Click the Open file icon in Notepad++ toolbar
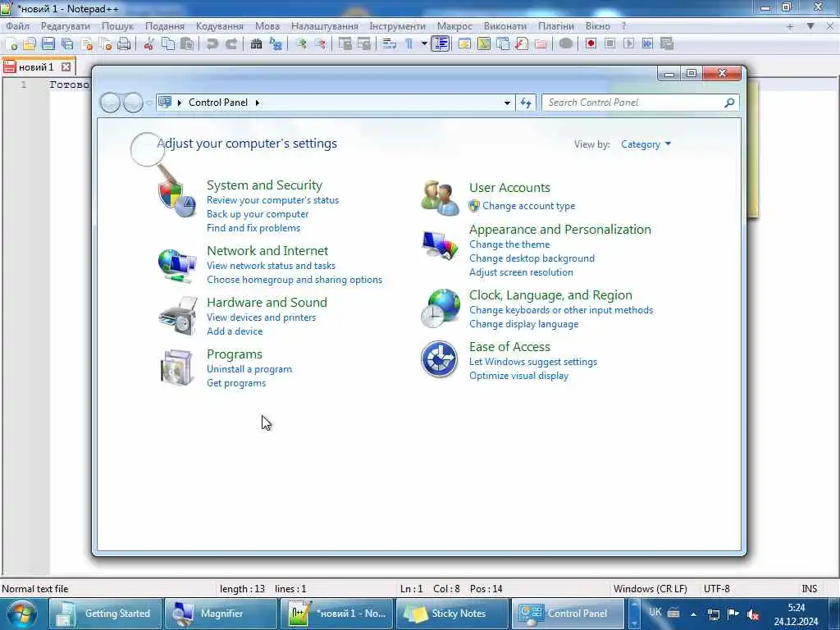Viewport: 840px width, 630px height. pyautogui.click(x=30, y=44)
